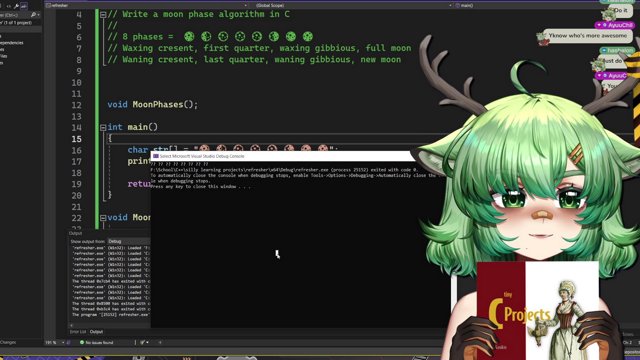Viewport: 640px width, 360px height.
Task: Click the 'Yknow who's more awesome' chat message
Action: 588,36
